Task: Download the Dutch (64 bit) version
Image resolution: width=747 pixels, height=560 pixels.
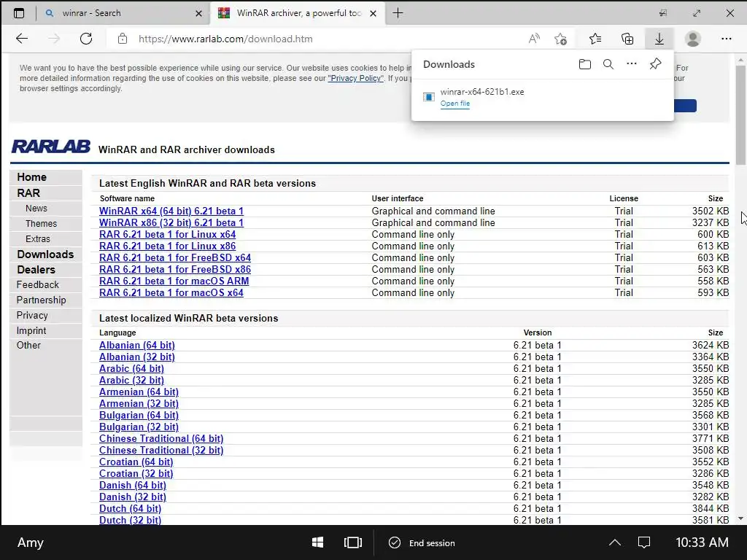Action: tap(130, 508)
